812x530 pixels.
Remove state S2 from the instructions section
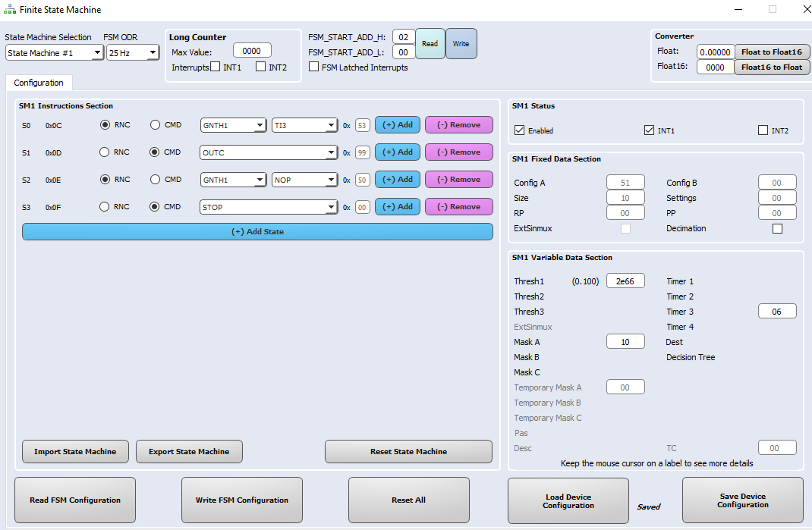pyautogui.click(x=458, y=179)
